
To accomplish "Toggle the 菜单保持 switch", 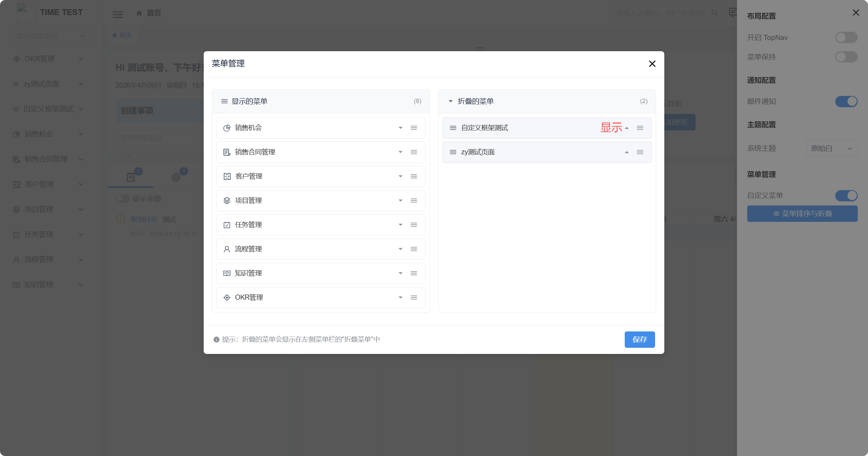I will pyautogui.click(x=846, y=57).
